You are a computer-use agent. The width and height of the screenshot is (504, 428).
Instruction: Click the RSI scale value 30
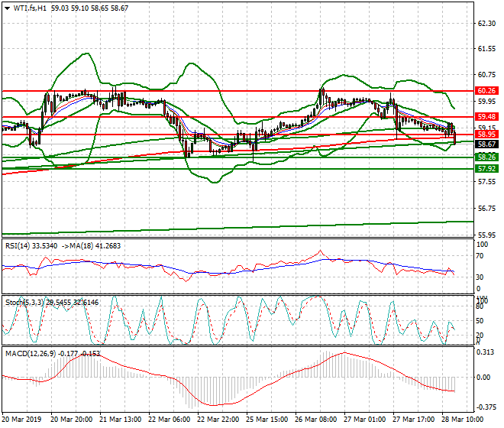pos(480,277)
